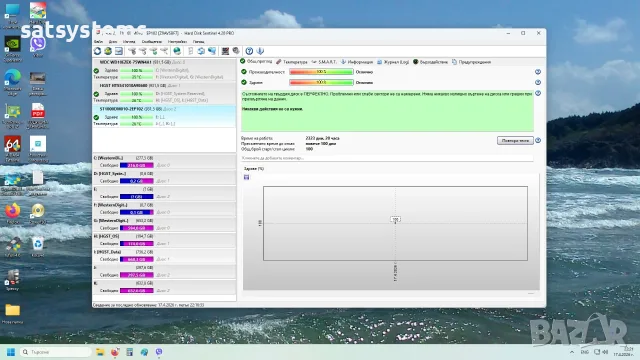Image resolution: width=640 pixels, height=360 pixels.
Task: Select the C: [WesternDi..] partition row
Action: point(164,162)
